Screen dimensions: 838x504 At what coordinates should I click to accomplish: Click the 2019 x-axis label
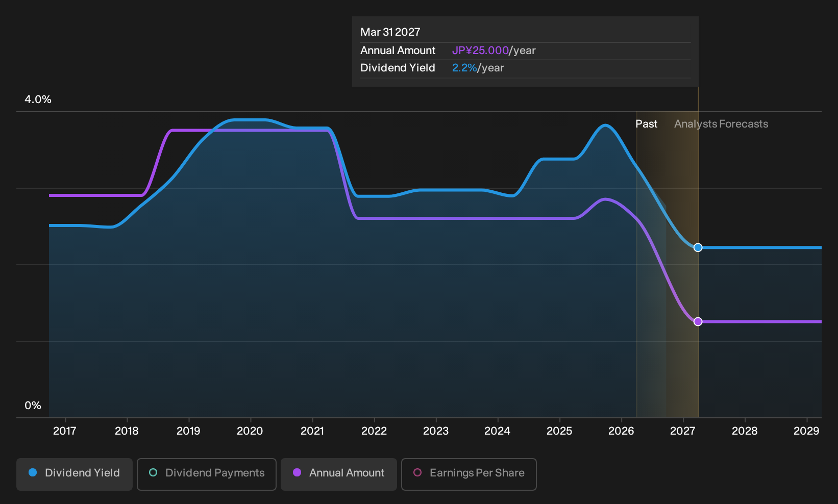pos(188,431)
